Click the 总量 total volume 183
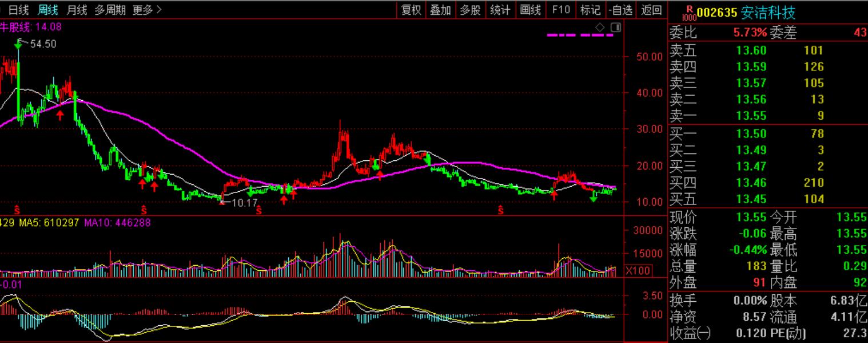868x343 pixels. click(x=756, y=266)
